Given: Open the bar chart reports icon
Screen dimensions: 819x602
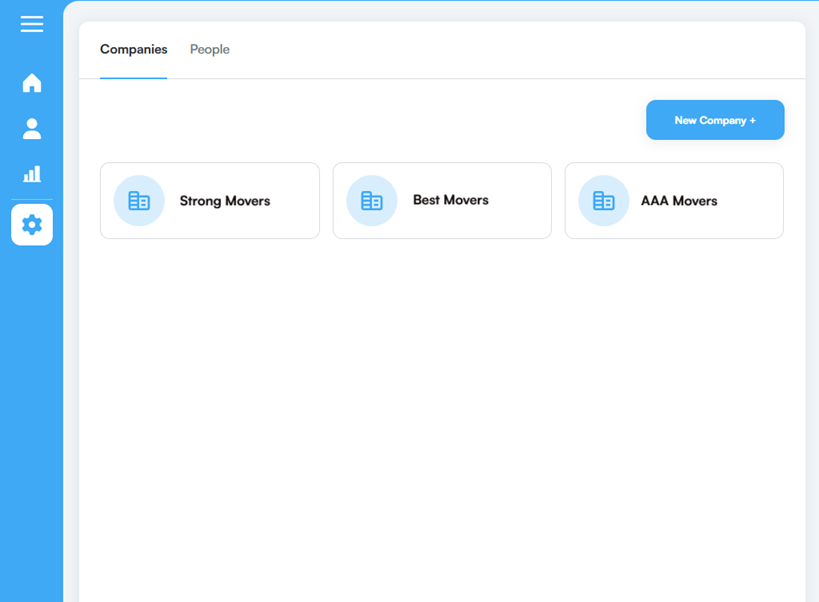Looking at the screenshot, I should click(x=32, y=174).
